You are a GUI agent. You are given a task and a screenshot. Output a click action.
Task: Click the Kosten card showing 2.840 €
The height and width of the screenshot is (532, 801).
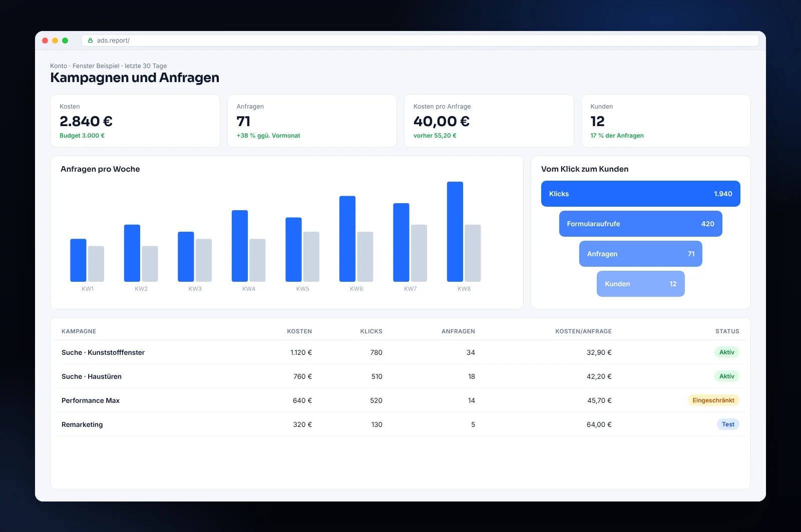coord(135,121)
